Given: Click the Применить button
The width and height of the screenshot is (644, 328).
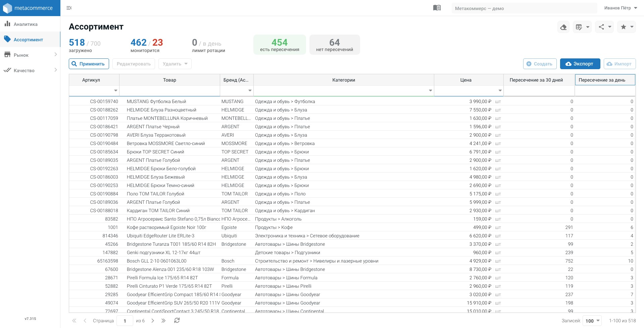Looking at the screenshot, I should [89, 64].
